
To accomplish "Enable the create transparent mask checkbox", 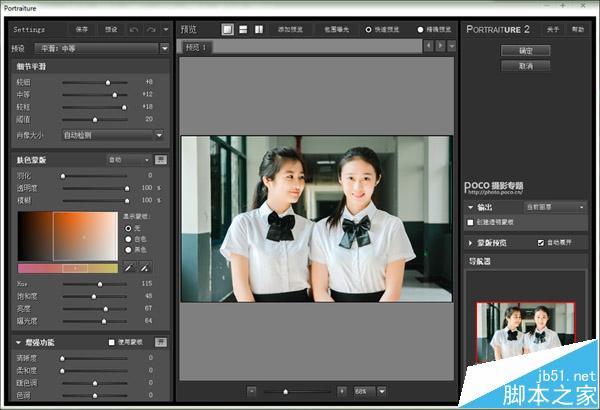I will pyautogui.click(x=470, y=222).
